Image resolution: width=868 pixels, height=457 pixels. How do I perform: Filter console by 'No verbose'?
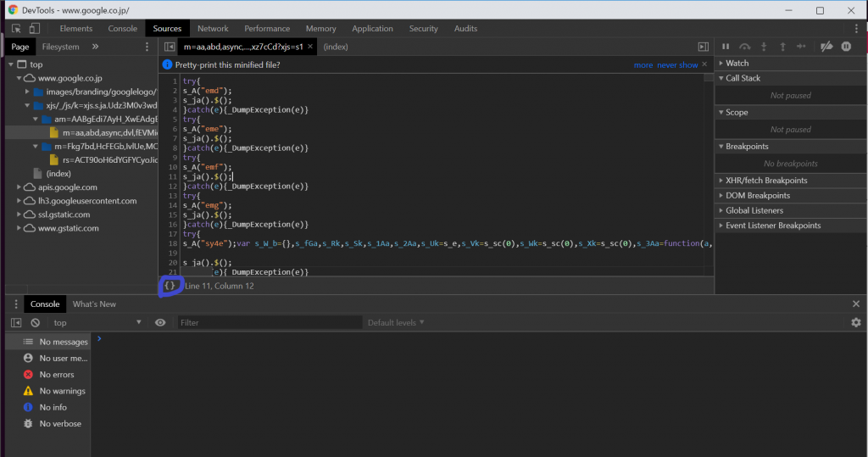click(48, 423)
